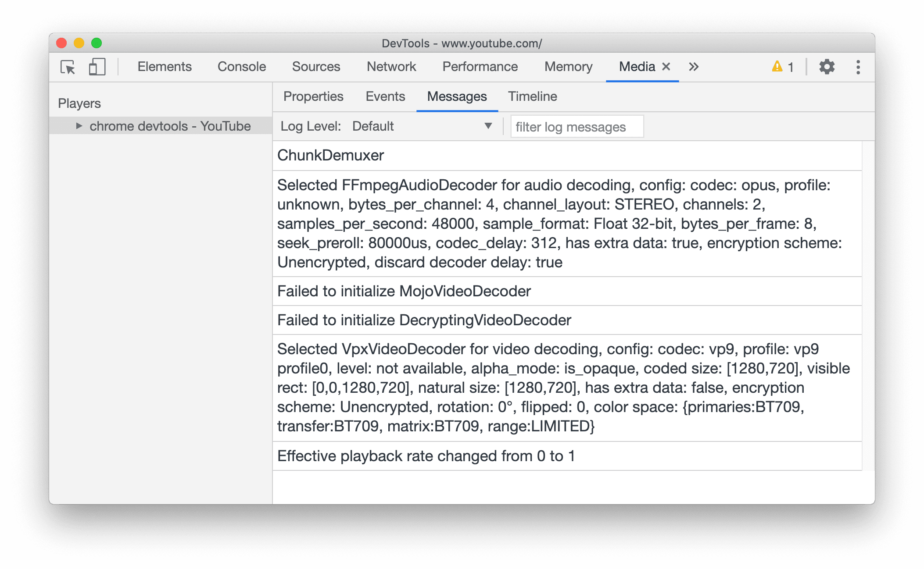Click the Performance panel icon
This screenshot has width=924, height=569.
pos(480,66)
